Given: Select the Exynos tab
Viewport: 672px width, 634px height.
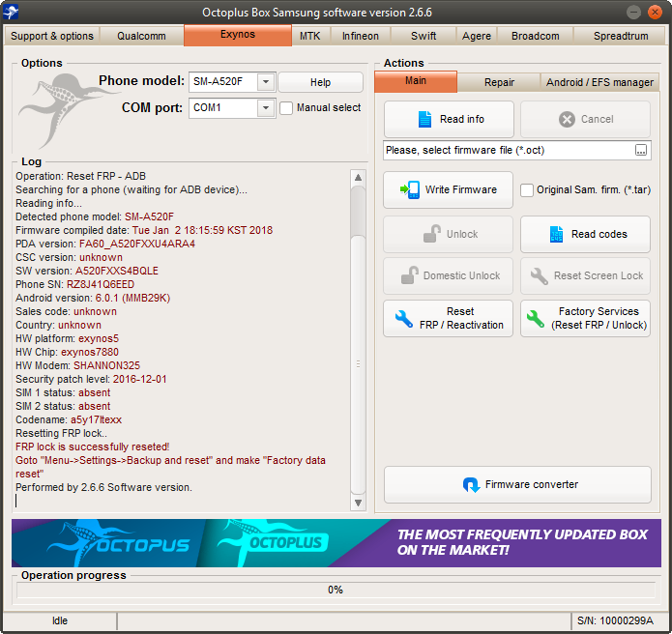Looking at the screenshot, I should pyautogui.click(x=238, y=35).
